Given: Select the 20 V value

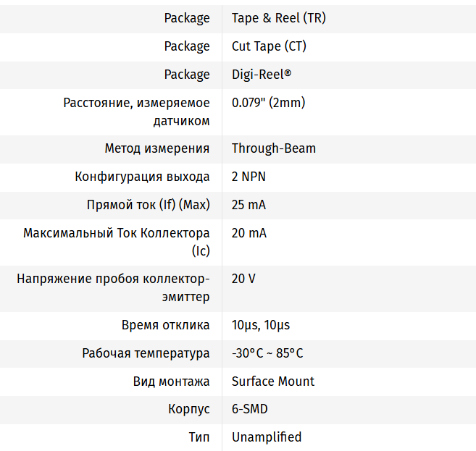Looking at the screenshot, I should pos(243,279).
